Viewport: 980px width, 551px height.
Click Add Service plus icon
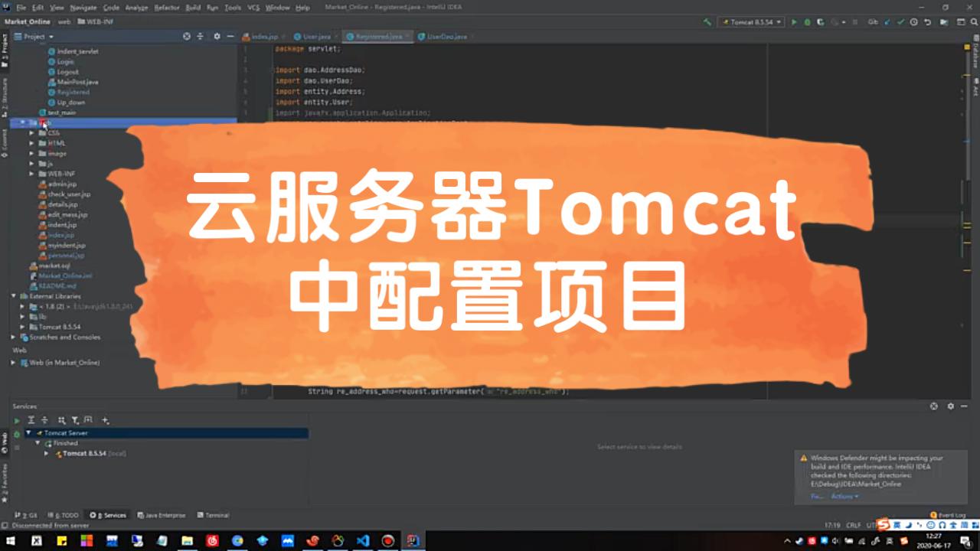[x=106, y=420]
